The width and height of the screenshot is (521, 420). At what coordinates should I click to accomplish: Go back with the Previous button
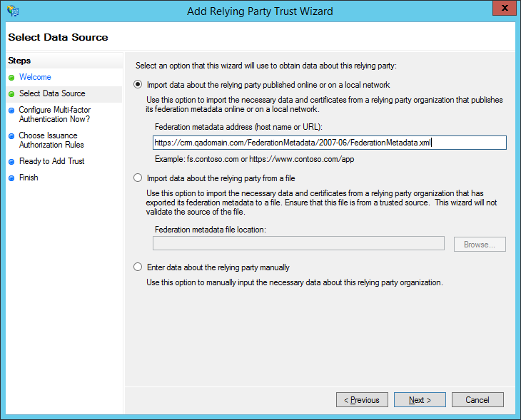(x=362, y=400)
